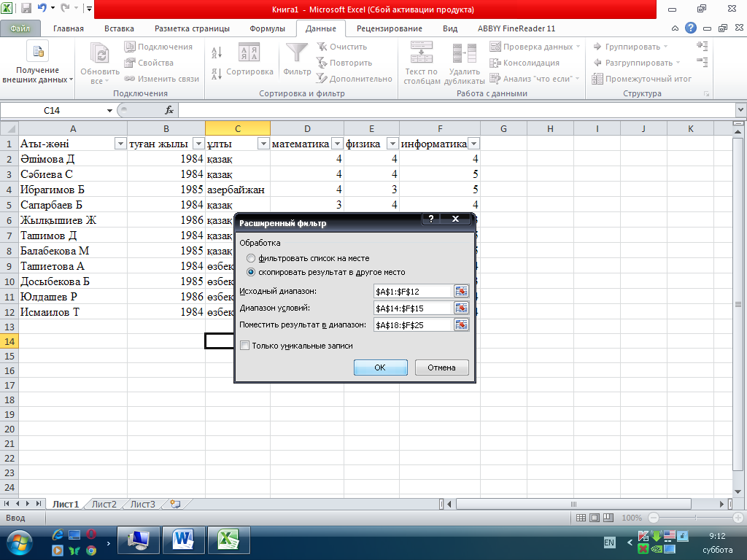The image size is (747, 560).
Task: Open the Лист2 sheet tab
Action: [x=104, y=504]
